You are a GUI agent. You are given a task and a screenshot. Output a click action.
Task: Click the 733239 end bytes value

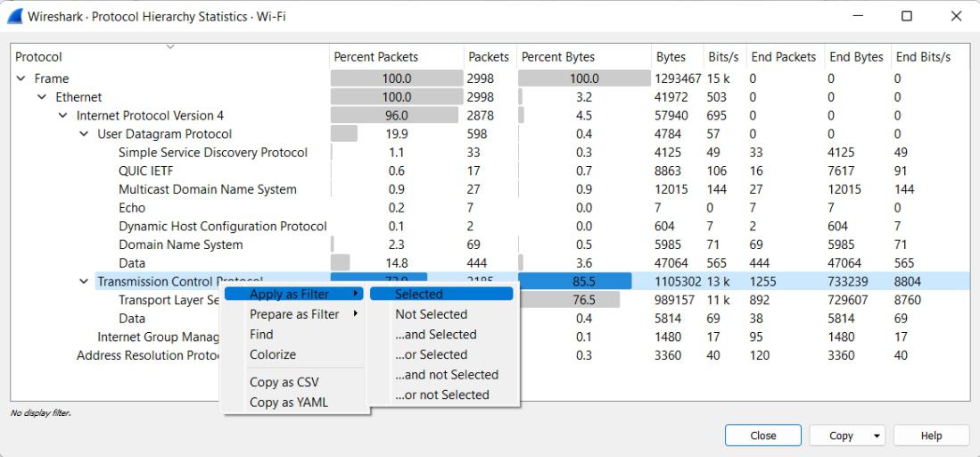tap(849, 282)
